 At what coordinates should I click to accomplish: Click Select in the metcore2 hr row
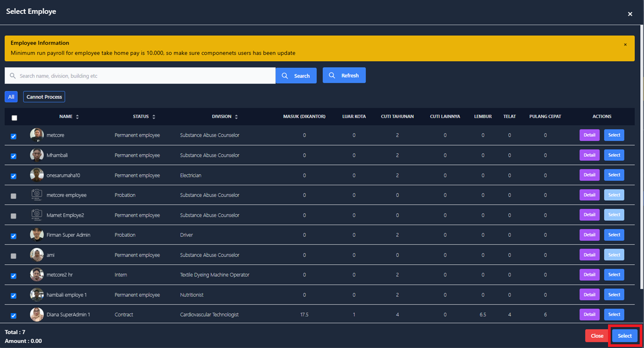pyautogui.click(x=614, y=274)
